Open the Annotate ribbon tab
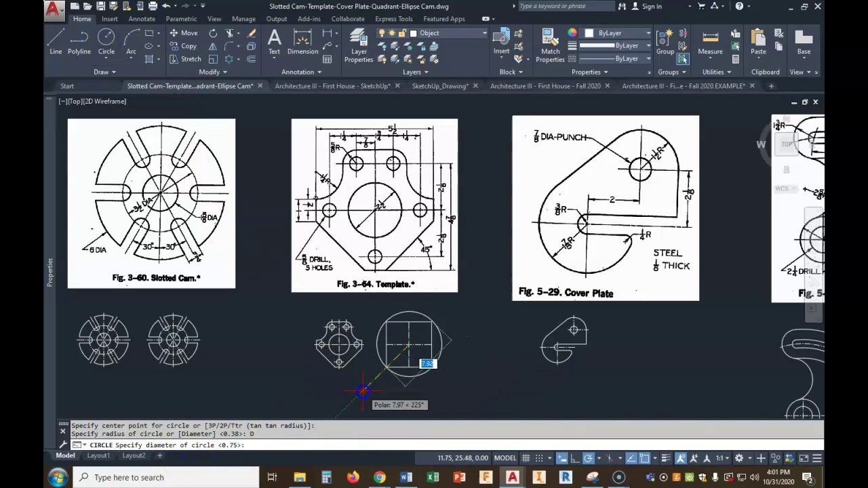The height and width of the screenshot is (488, 868). pyautogui.click(x=142, y=19)
